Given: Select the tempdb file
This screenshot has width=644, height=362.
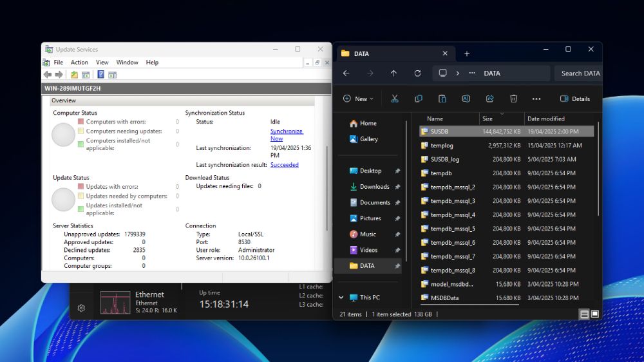Looking at the screenshot, I should click(x=506, y=173).
